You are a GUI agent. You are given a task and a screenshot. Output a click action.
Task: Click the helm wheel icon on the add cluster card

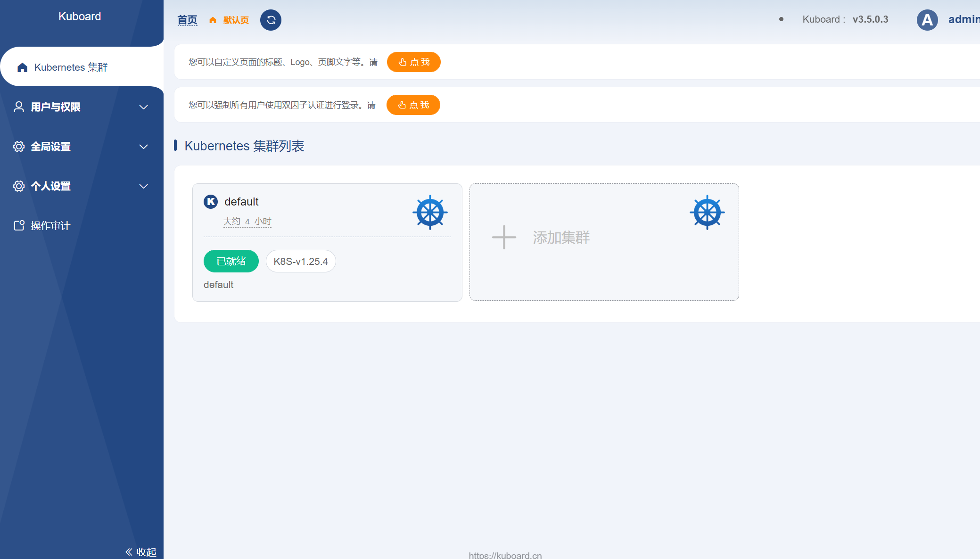(x=707, y=213)
